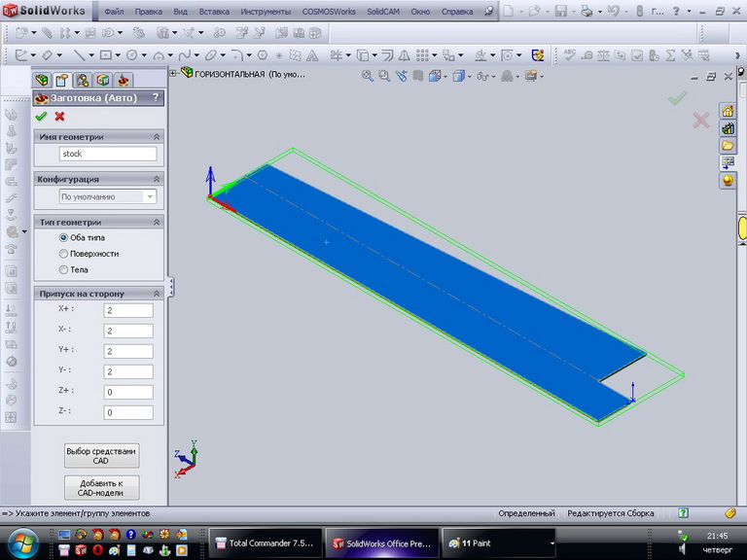Collapse the Припуск на сторону section
This screenshot has width=747, height=560.
[157, 294]
